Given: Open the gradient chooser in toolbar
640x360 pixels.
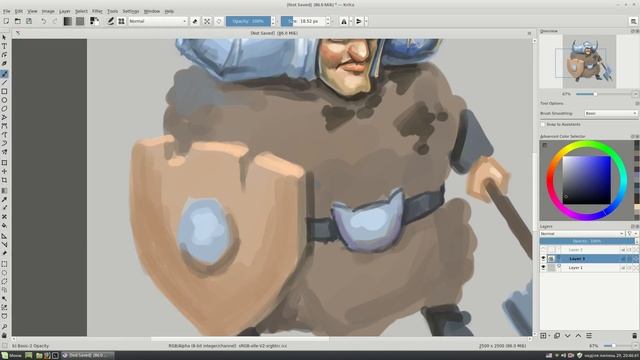Looking at the screenshot, I should pos(68,21).
